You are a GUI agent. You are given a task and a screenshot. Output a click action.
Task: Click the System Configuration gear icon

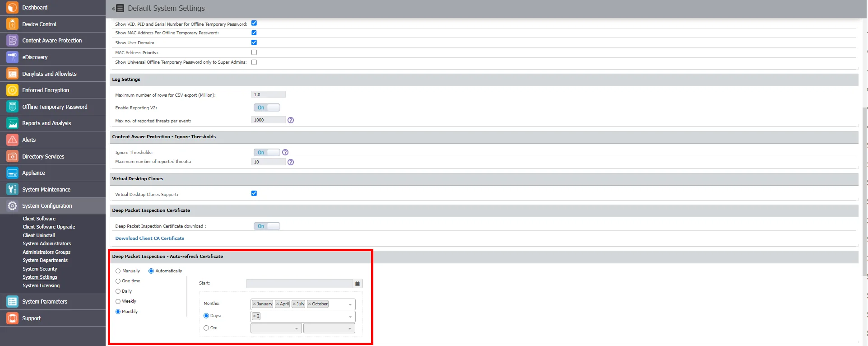[x=12, y=206]
